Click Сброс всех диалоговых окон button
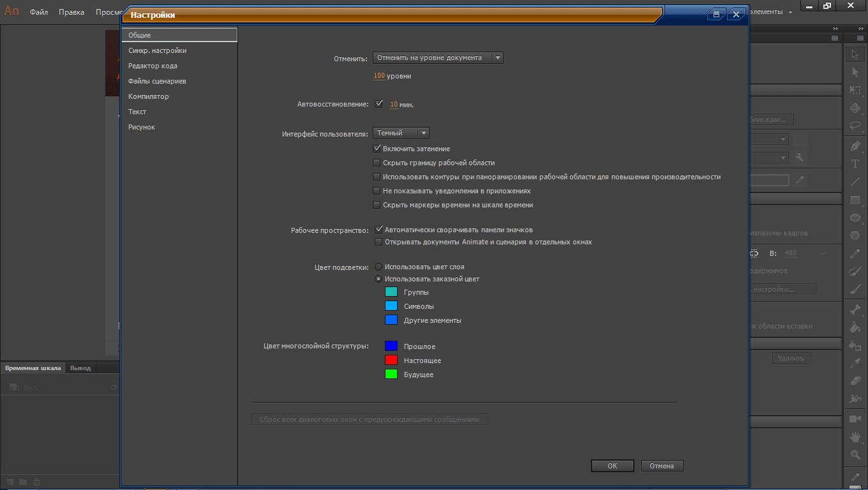The height and width of the screenshot is (490, 868). click(370, 419)
